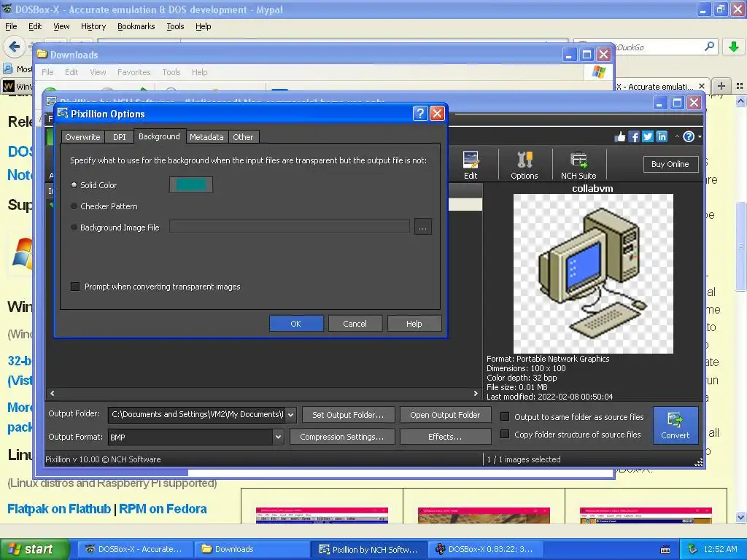
Task: Click the system tray icon beside the clock
Action: 693,550
